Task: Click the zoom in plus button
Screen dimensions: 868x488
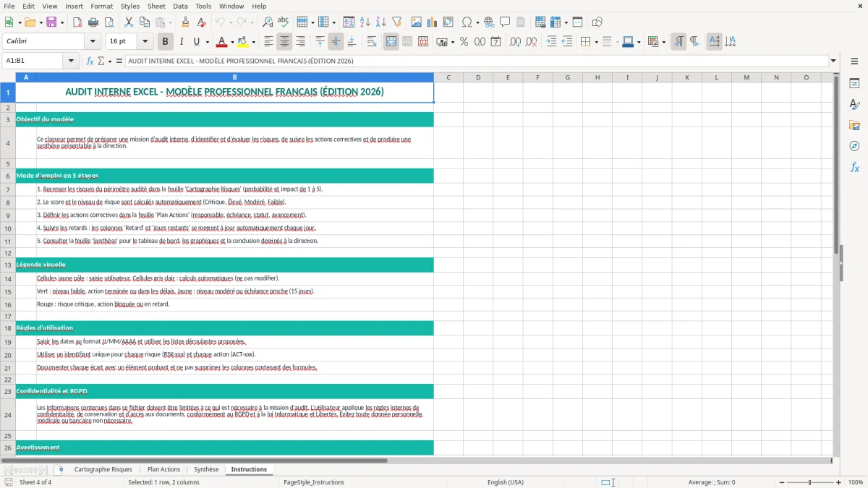Action: pos(839,482)
